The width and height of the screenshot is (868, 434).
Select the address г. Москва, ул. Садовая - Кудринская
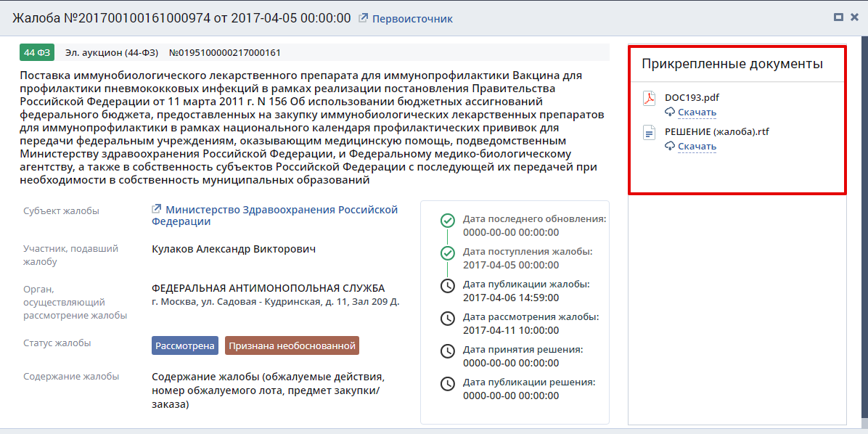pyautogui.click(x=276, y=302)
